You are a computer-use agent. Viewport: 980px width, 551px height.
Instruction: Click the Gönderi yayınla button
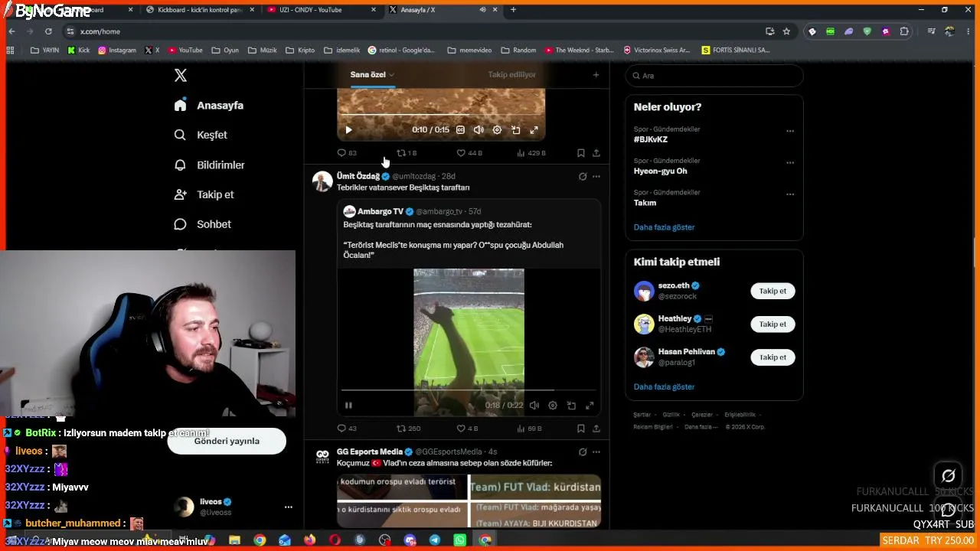point(227,441)
